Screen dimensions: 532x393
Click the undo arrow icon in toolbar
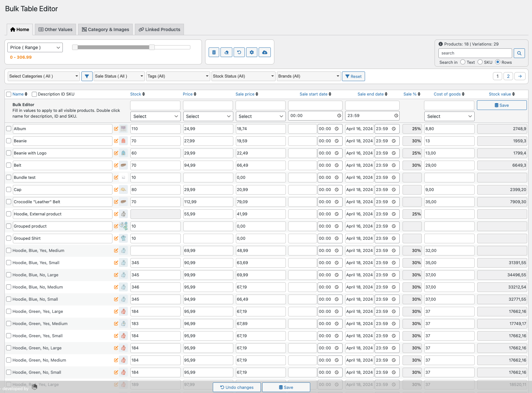pos(239,52)
